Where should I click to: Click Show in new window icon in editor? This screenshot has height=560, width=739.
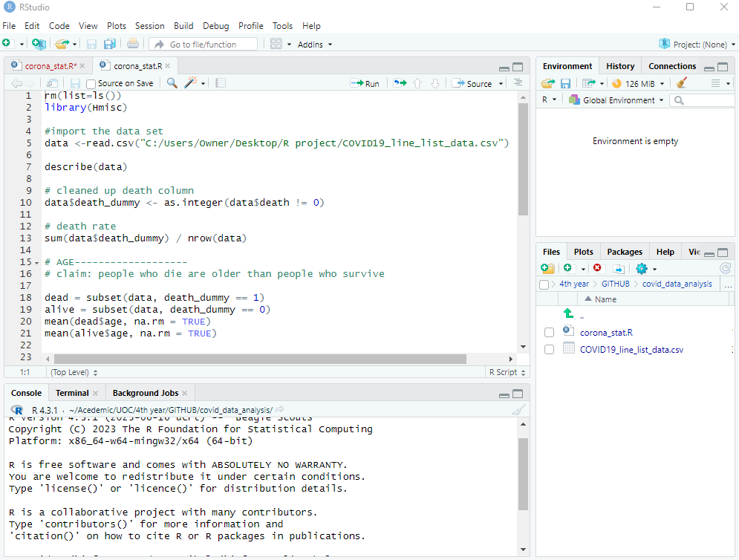pyautogui.click(x=52, y=83)
